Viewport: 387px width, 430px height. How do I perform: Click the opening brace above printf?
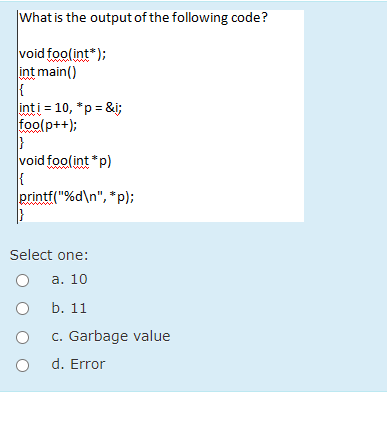(x=21, y=179)
